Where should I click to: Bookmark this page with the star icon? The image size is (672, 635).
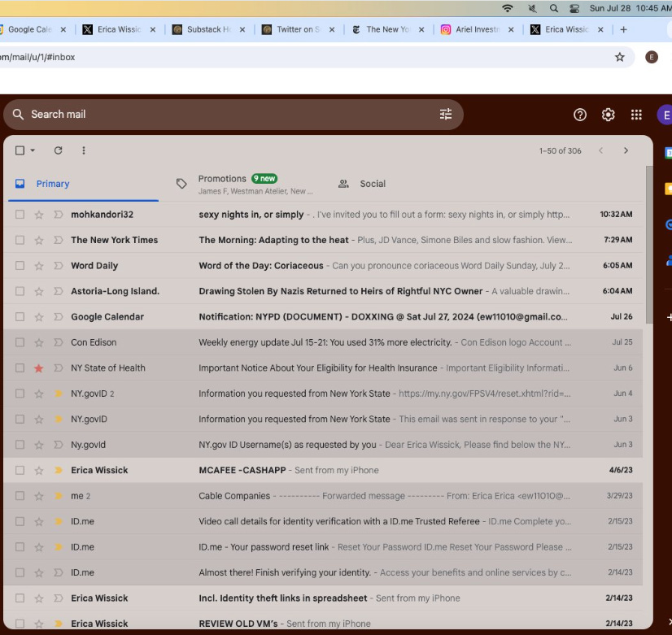[x=620, y=57]
